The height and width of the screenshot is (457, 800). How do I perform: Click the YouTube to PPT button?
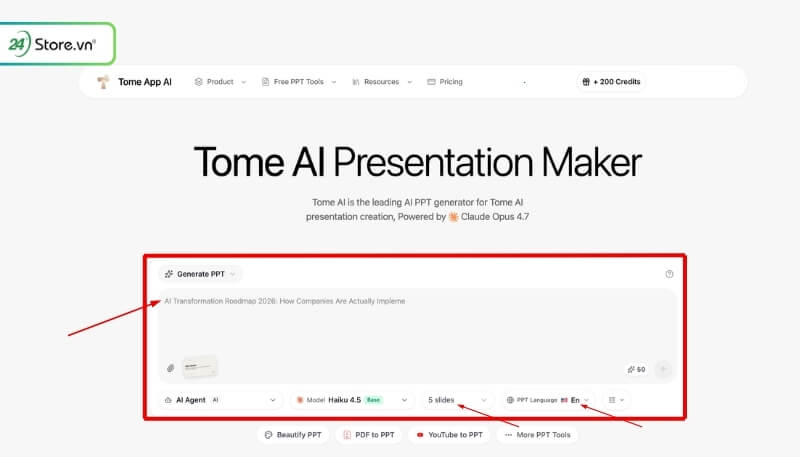coord(449,435)
